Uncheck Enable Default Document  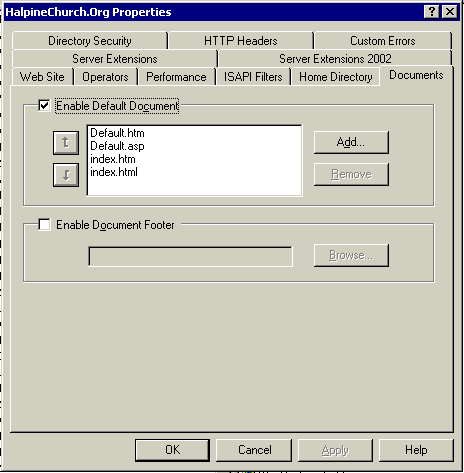[x=44, y=106]
